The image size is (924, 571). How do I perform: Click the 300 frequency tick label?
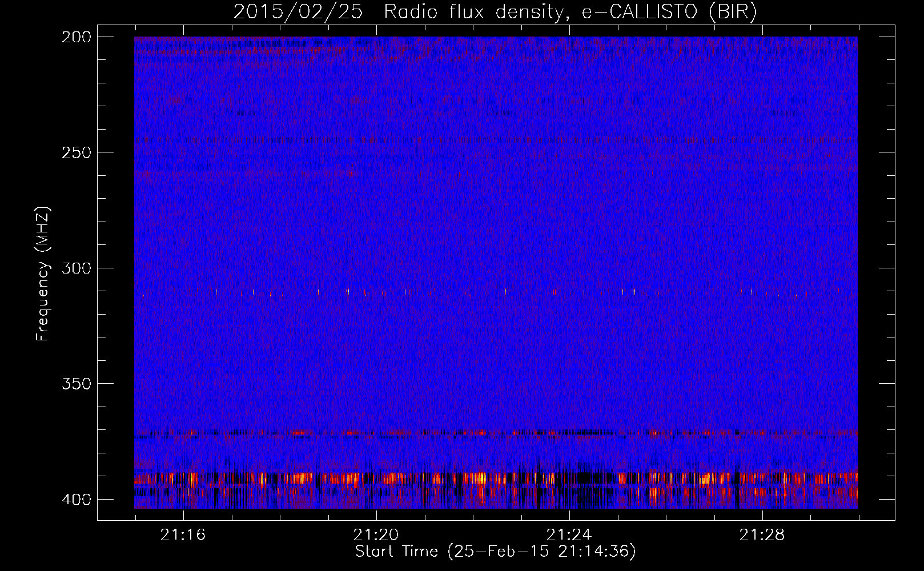pos(76,268)
